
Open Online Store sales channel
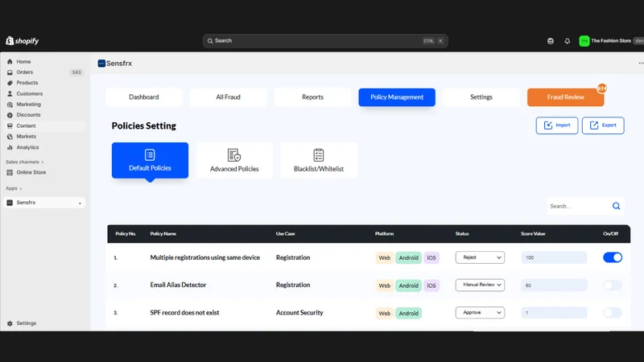(x=31, y=172)
